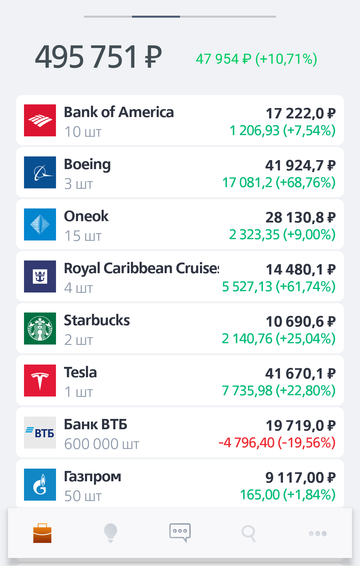The image size is (360, 566).
Task: Tap total portfolio value 495 751 ₽
Action: 98,57
